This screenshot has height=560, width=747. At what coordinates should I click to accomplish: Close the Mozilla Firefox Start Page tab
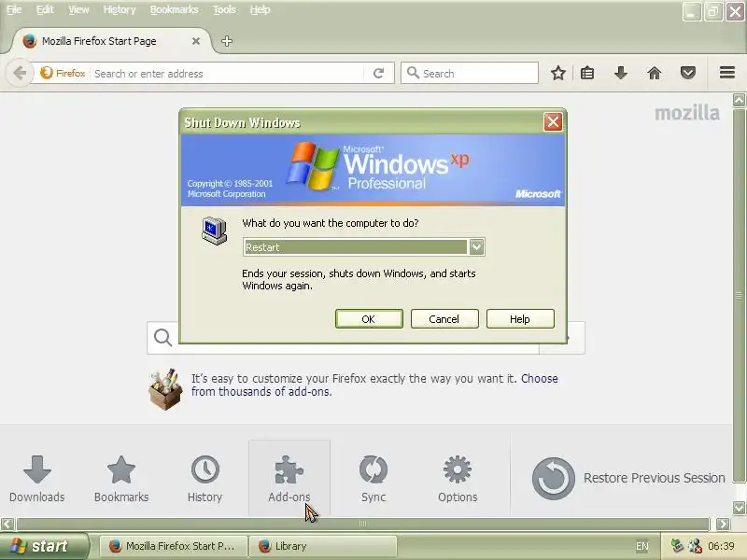196,41
